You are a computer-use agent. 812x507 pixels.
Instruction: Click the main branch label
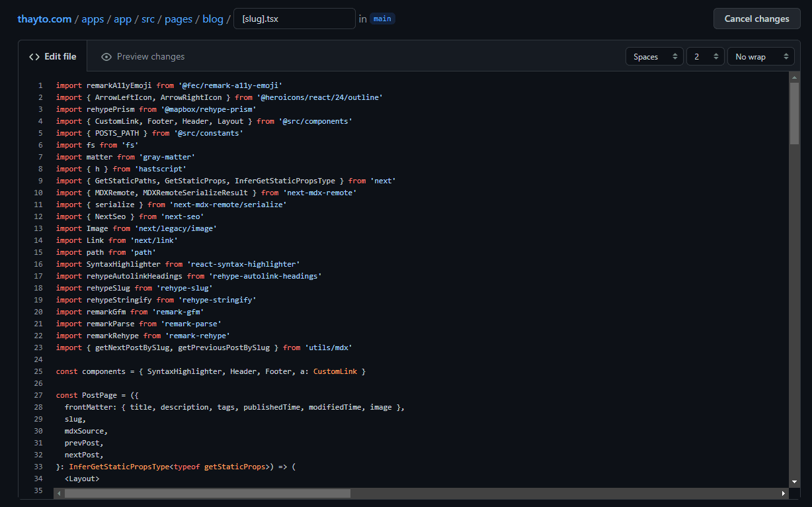(382, 19)
